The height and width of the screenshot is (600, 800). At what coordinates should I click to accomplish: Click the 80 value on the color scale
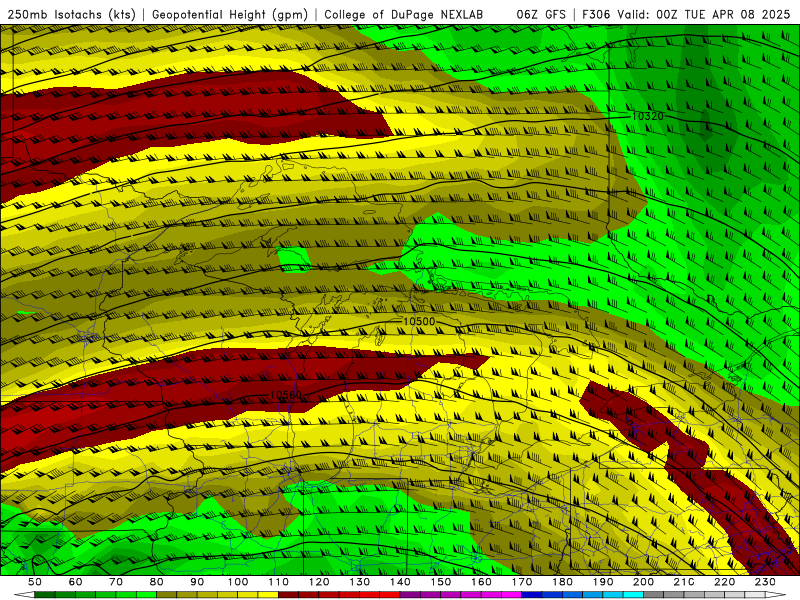coord(156,582)
